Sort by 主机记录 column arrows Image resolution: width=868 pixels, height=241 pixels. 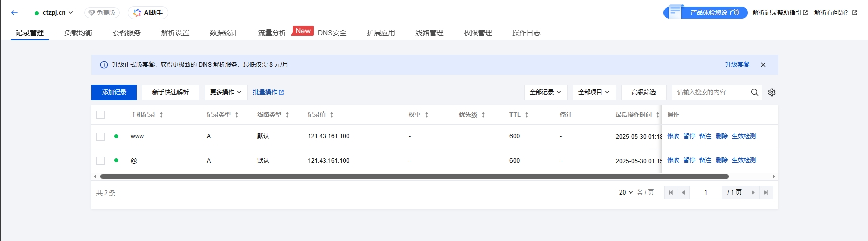click(161, 115)
